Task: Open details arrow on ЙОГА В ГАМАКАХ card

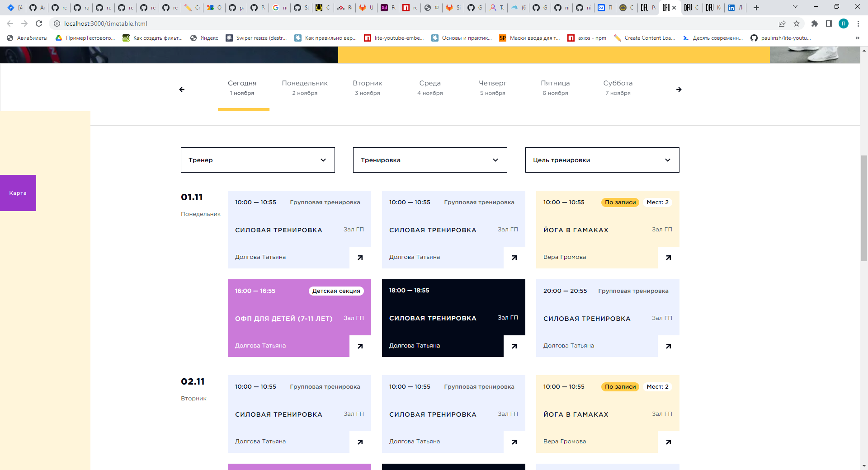Action: (x=668, y=258)
